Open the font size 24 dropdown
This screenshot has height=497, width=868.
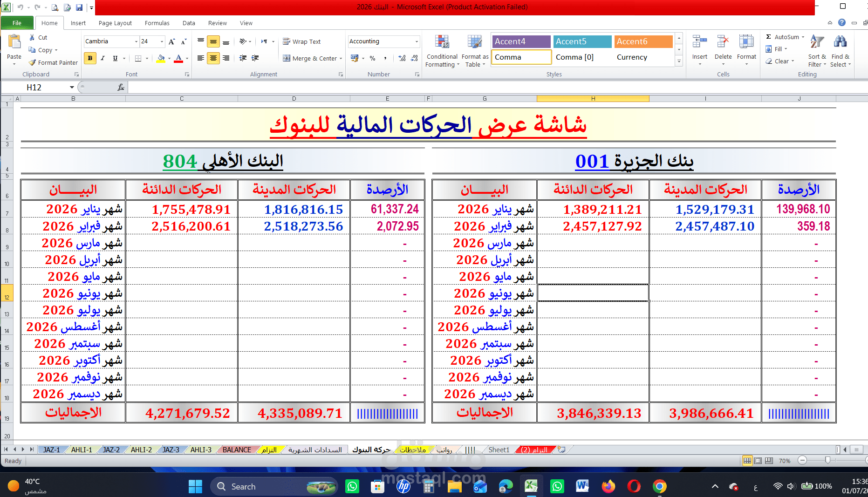(162, 41)
